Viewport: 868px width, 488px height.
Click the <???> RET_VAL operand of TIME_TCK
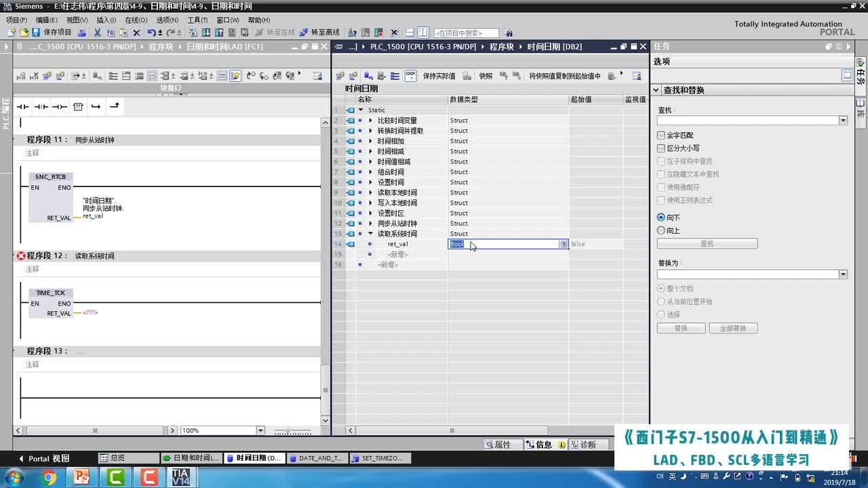point(90,313)
